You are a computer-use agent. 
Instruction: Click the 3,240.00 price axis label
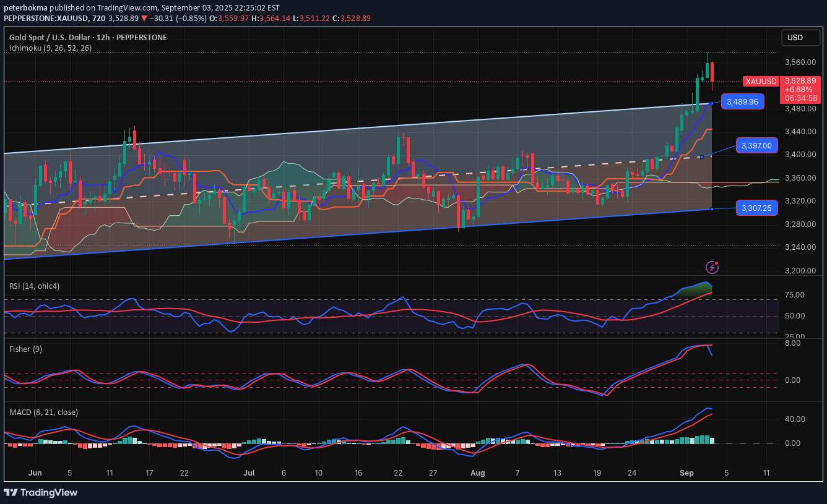point(799,247)
